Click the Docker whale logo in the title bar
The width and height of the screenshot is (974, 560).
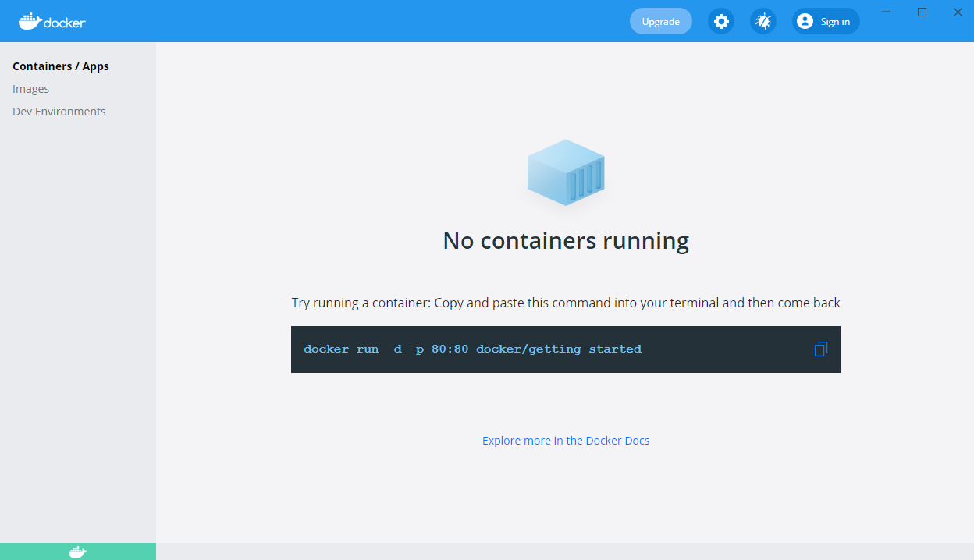coord(52,21)
